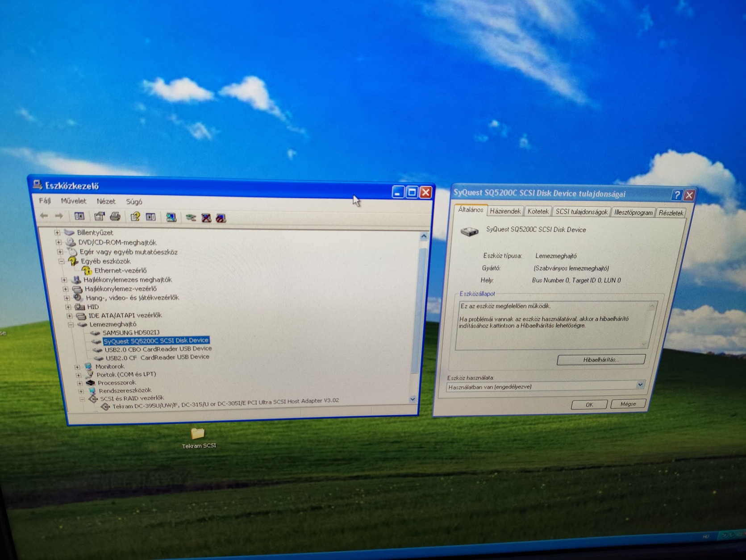The height and width of the screenshot is (560, 746).
Task: Click the adapter icon beside Tekram DC-395U
Action: tap(105, 407)
